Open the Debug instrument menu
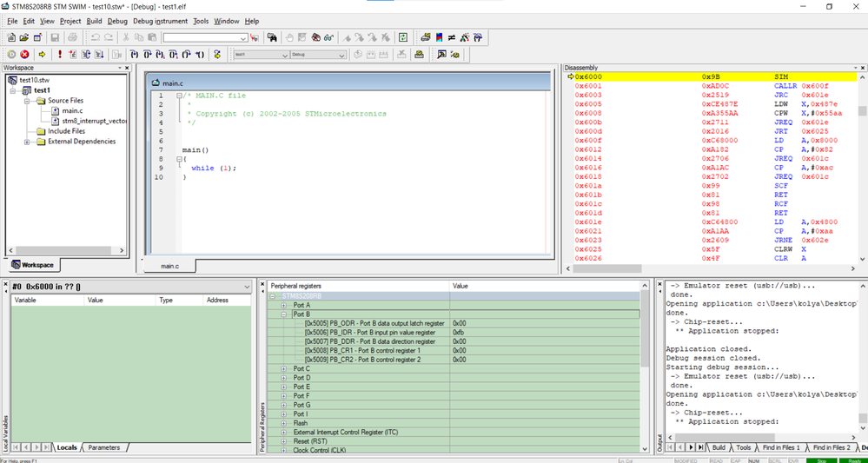868x463 pixels. [160, 21]
